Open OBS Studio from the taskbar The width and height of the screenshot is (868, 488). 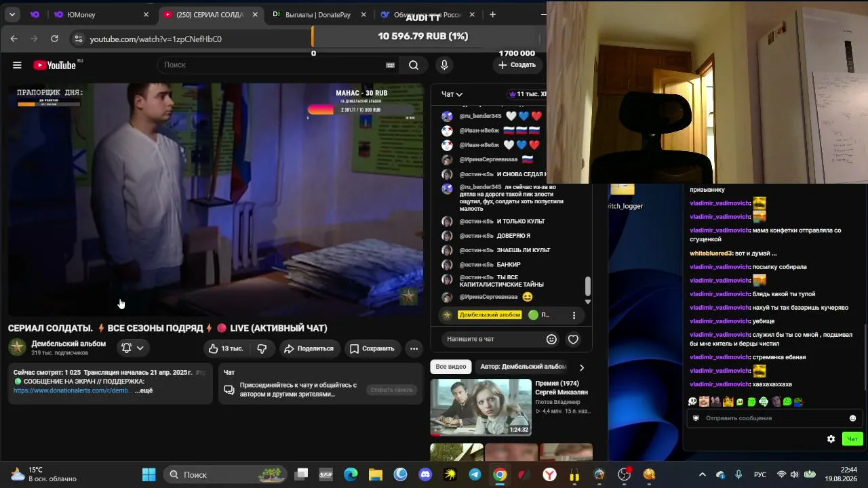pos(624,474)
